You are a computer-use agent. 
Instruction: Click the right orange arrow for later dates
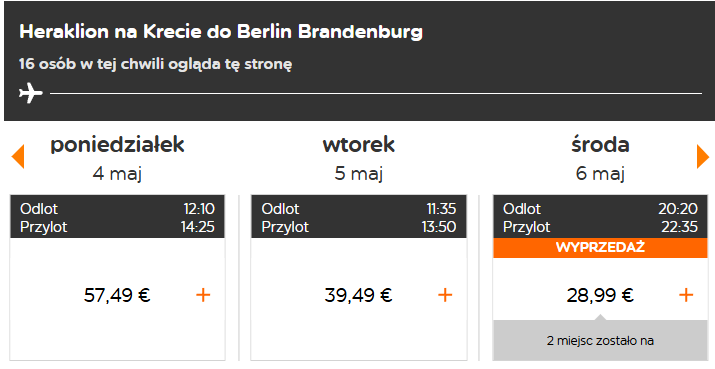703,157
